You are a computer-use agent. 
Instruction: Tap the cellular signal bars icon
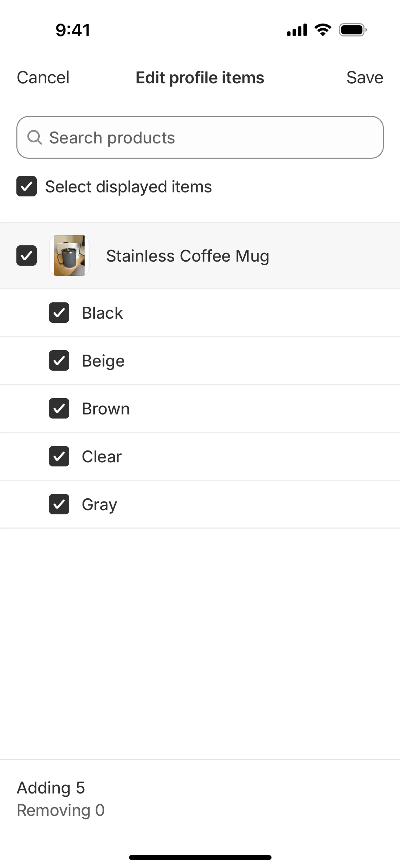(297, 30)
